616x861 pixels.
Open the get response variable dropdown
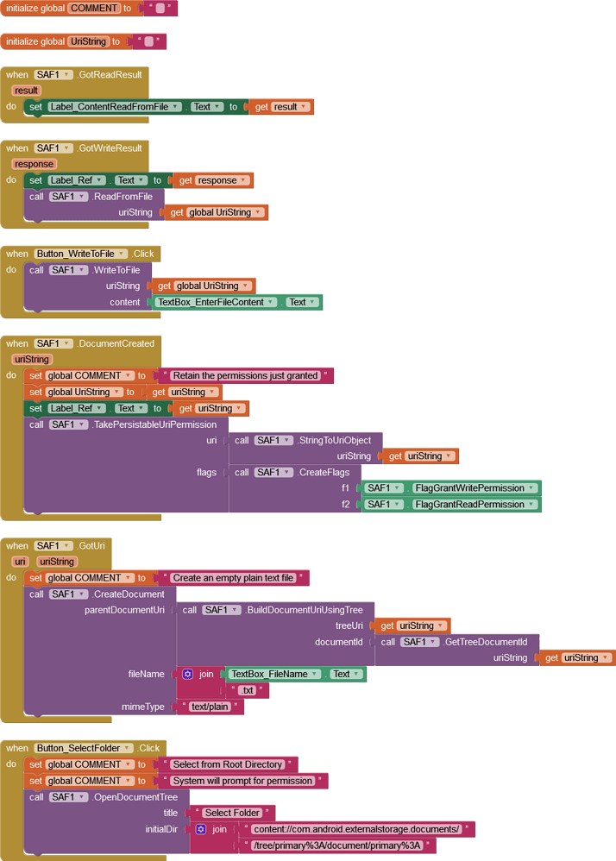223,180
